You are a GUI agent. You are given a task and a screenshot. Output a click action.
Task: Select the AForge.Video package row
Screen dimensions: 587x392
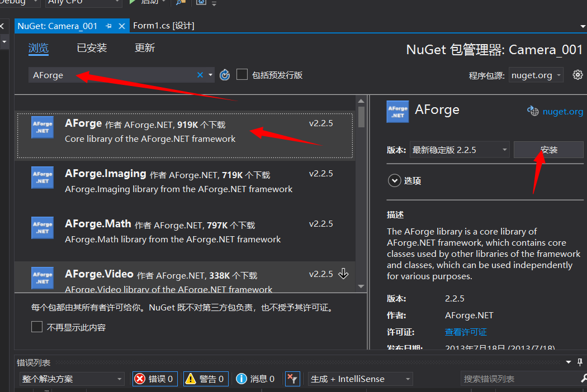pyautogui.click(x=185, y=277)
